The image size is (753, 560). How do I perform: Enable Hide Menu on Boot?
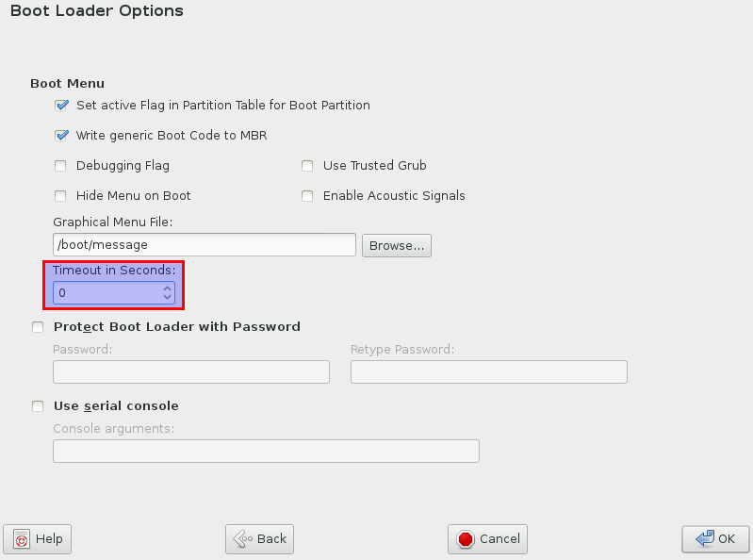pos(60,196)
